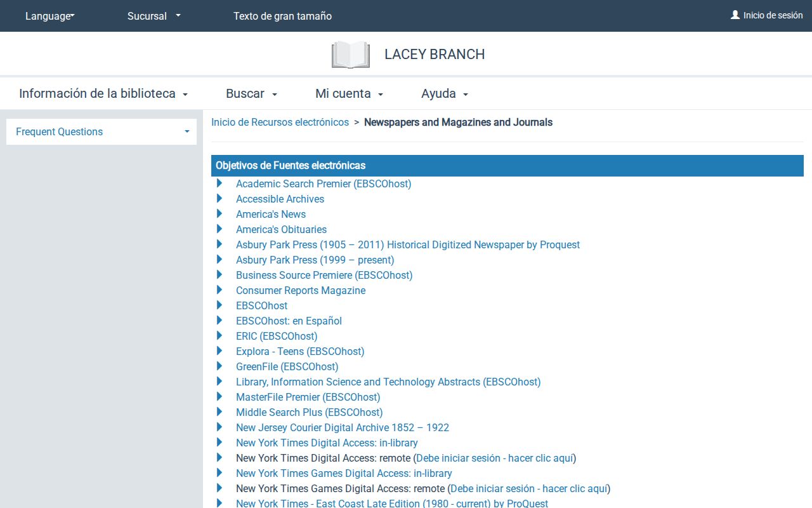The height and width of the screenshot is (508, 812).
Task: Open Middle Search Plus (EBSCOhost)
Action: click(309, 412)
